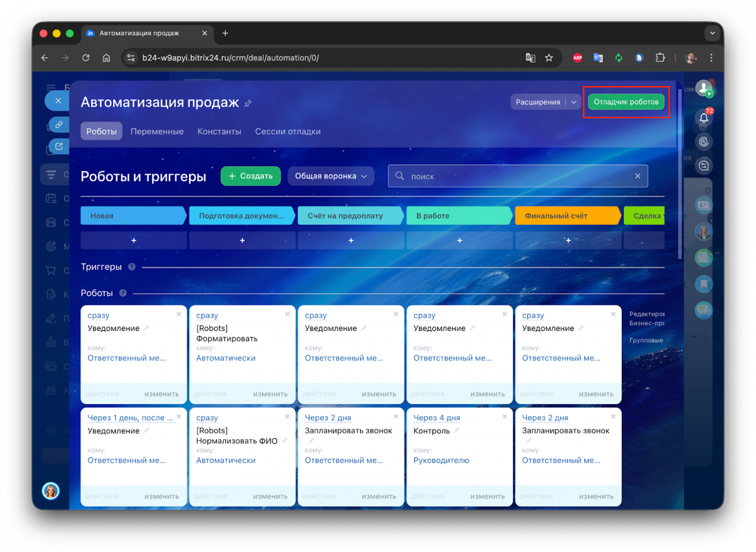Select the Счёт на предоплату stage
Viewport: 756px width, 552px height.
[x=350, y=216]
